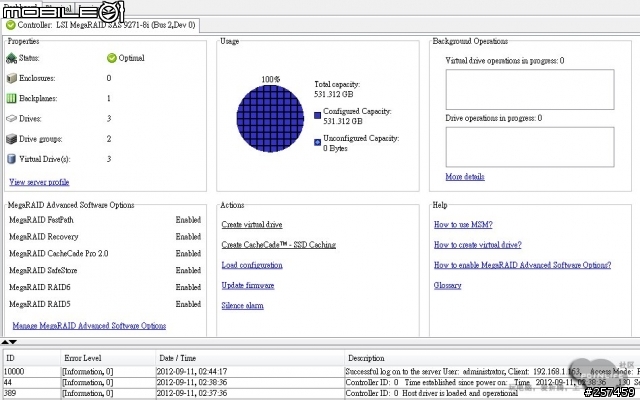Image resolution: width=640 pixels, height=400 pixels.
Task: Click the Drive operations in progress list
Action: pos(530,147)
